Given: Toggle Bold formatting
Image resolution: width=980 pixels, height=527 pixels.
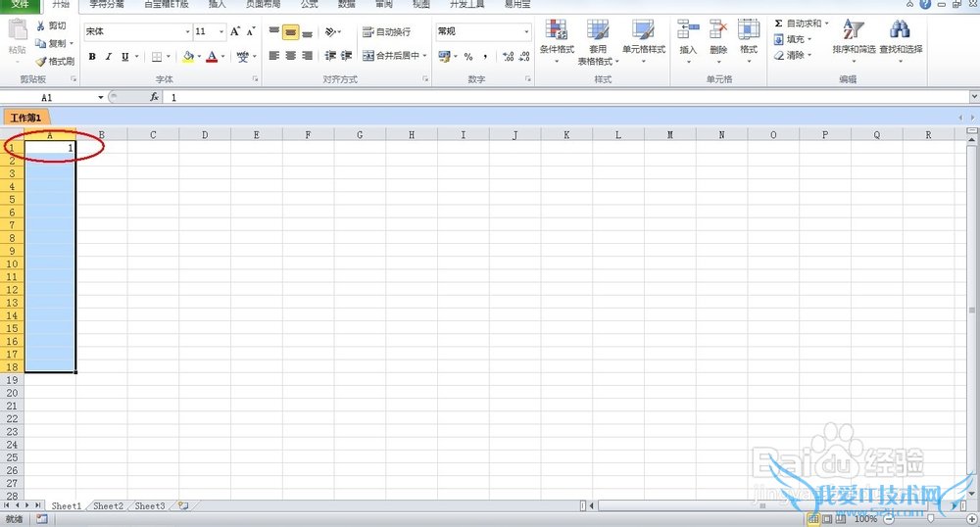Looking at the screenshot, I should click(x=92, y=56).
